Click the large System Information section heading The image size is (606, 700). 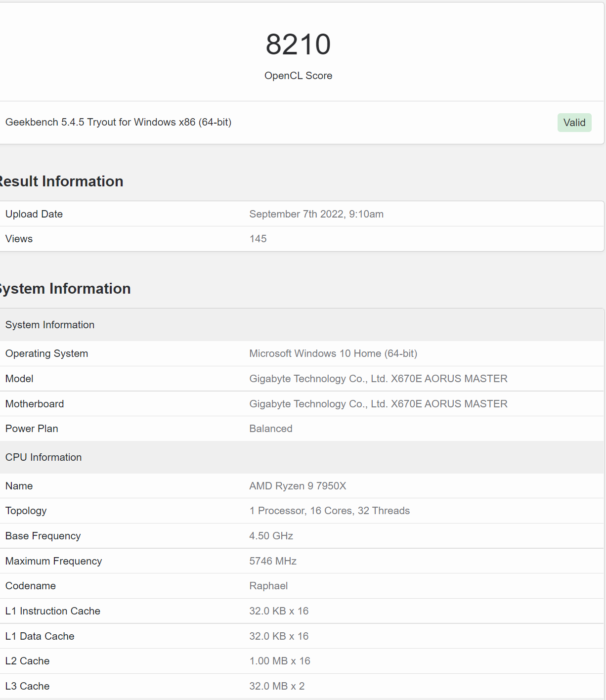coord(65,289)
